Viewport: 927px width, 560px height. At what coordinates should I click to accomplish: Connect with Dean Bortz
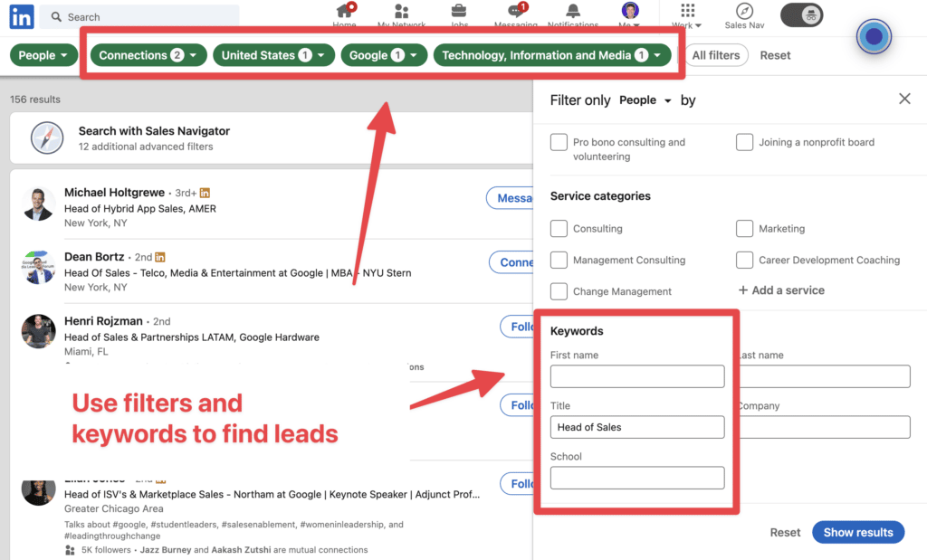click(511, 262)
